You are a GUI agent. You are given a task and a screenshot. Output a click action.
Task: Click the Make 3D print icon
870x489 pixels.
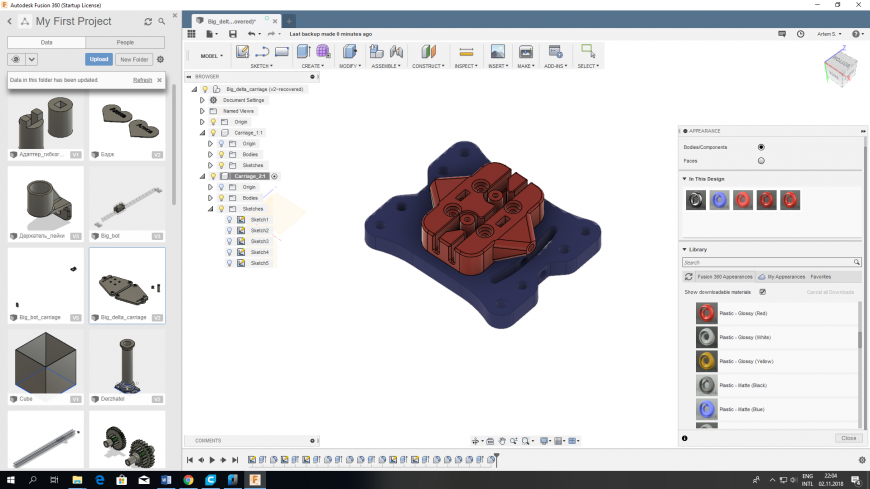[x=525, y=52]
